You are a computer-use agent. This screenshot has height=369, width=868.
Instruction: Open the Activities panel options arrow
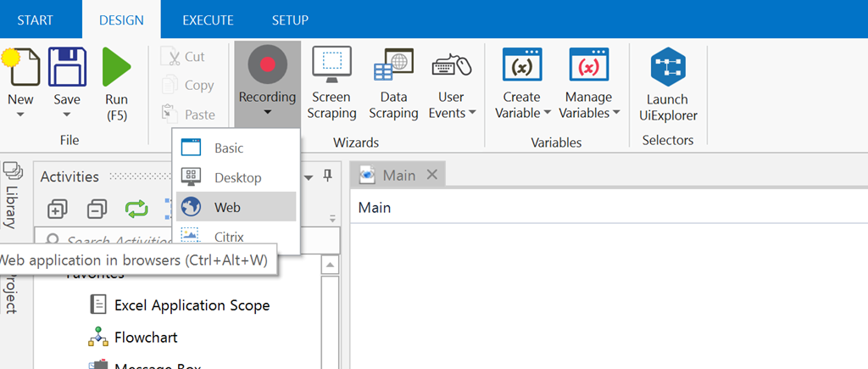pyautogui.click(x=309, y=177)
